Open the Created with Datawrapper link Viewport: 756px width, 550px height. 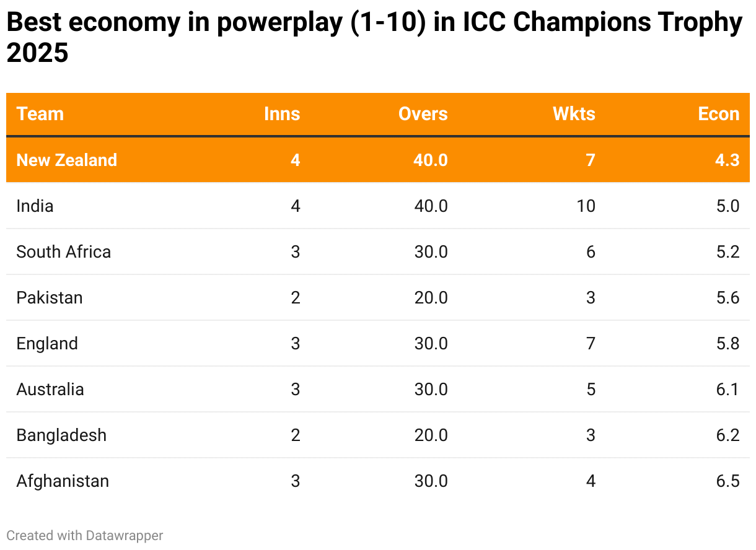click(85, 535)
